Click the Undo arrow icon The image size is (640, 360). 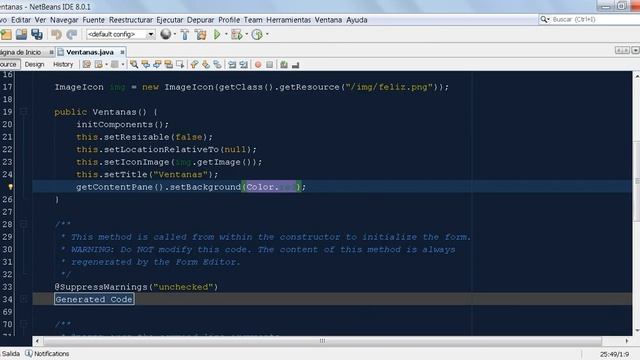(56, 35)
